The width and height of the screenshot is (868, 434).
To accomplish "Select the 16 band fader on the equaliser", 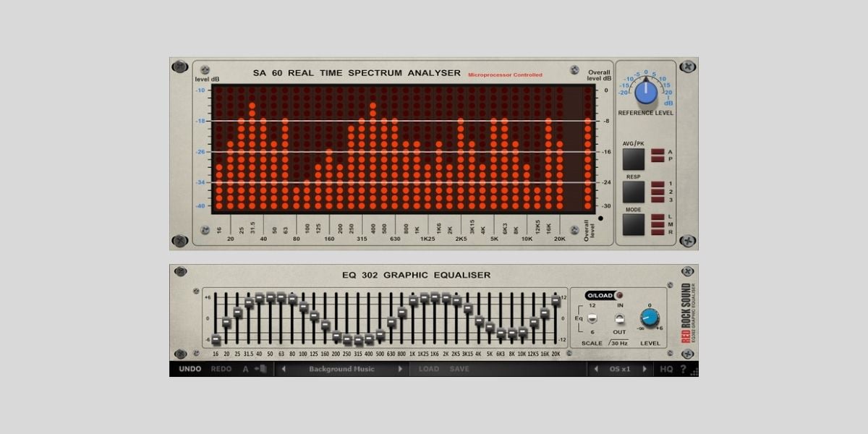I will [x=216, y=339].
